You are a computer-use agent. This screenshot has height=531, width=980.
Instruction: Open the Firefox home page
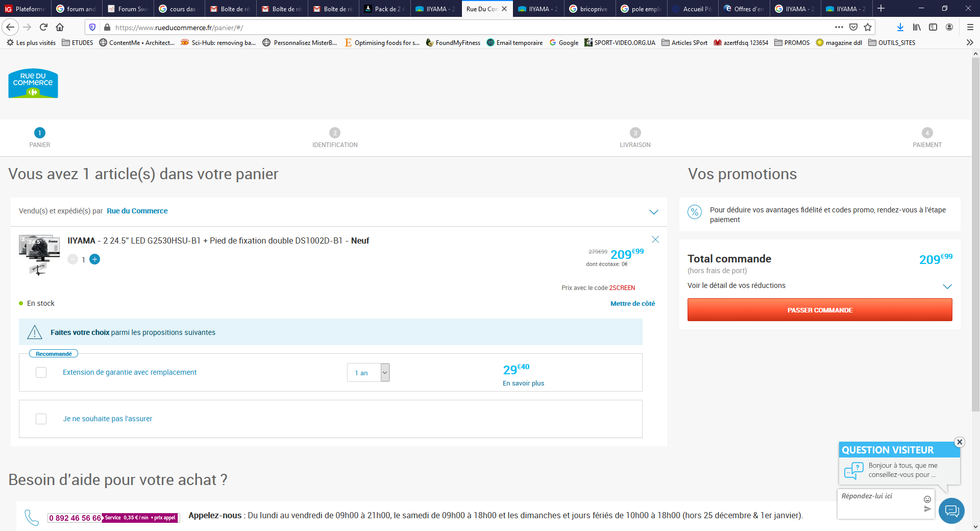(x=60, y=27)
